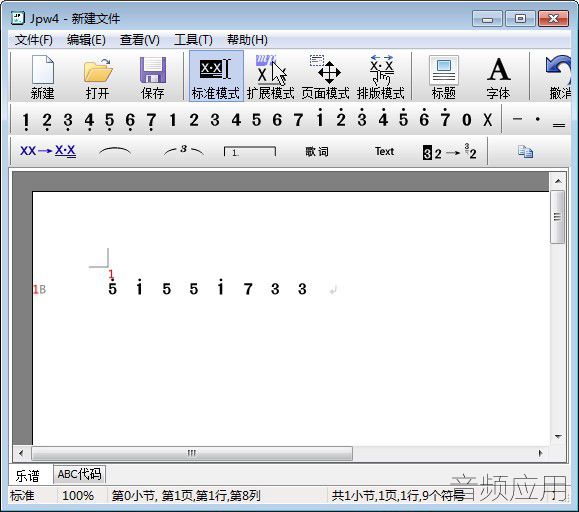Click the 新建 new file icon

click(43, 70)
